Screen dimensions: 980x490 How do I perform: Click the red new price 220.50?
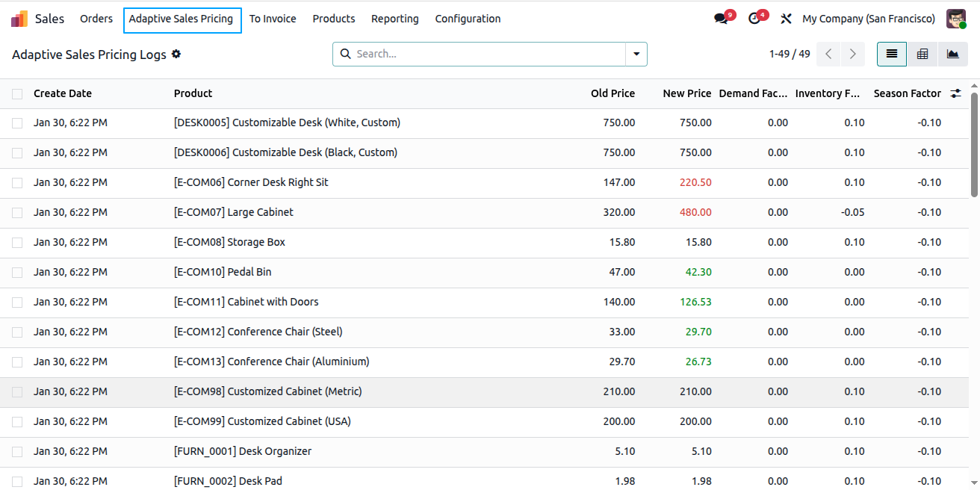[x=695, y=183]
